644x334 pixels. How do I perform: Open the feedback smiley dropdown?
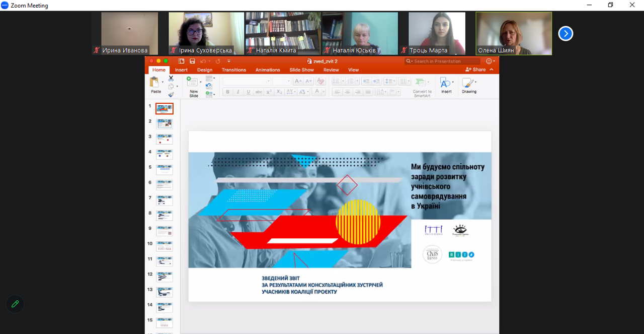(x=491, y=61)
